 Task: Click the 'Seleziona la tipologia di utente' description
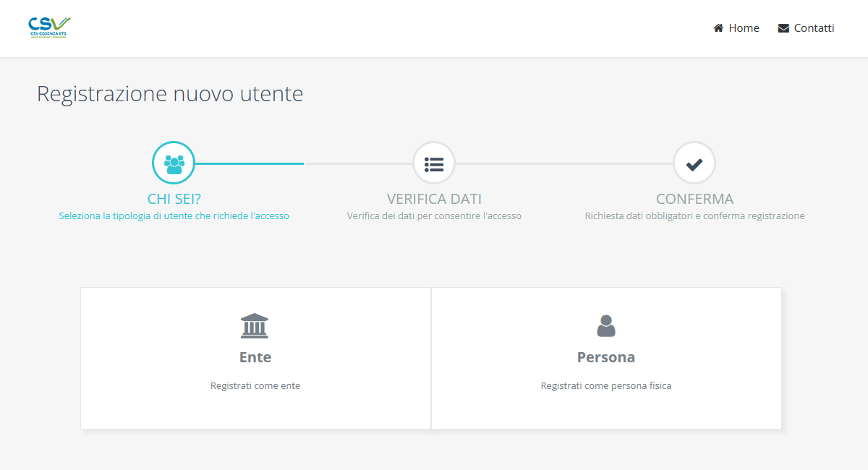pyautogui.click(x=174, y=215)
